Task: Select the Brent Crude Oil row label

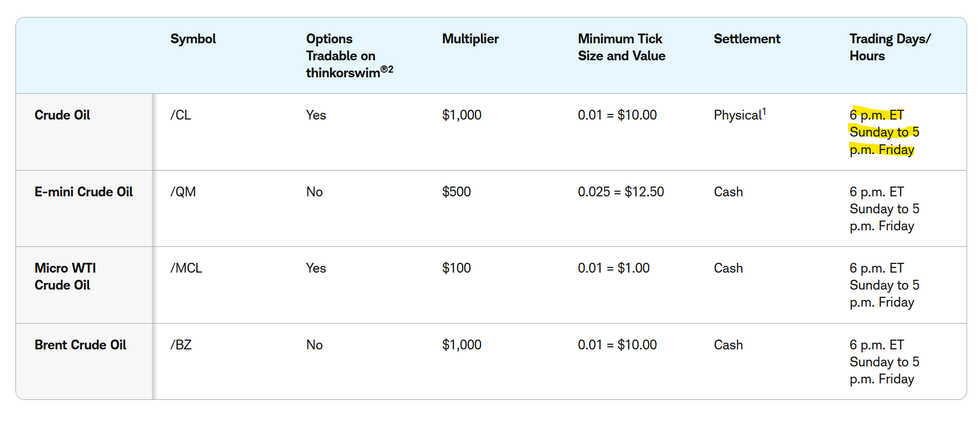Action: [x=80, y=345]
